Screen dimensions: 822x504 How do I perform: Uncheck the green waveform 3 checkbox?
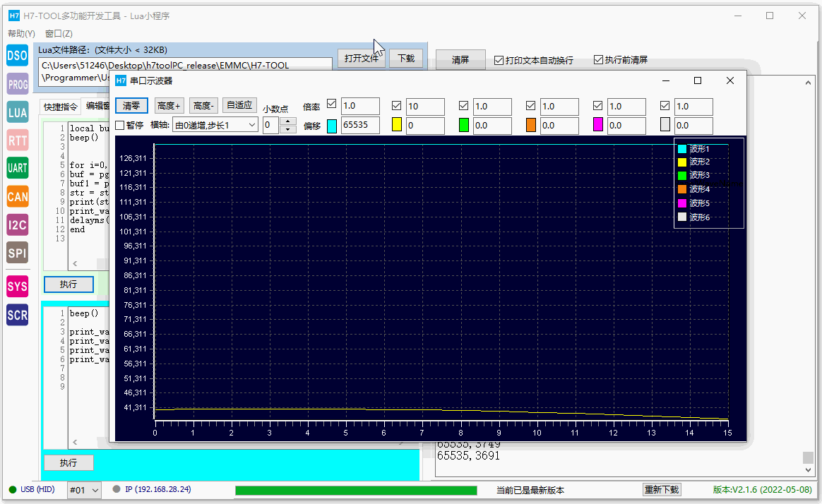pos(463,106)
